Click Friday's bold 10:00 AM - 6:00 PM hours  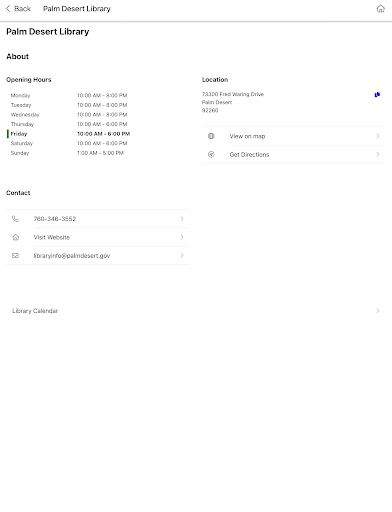coord(104,134)
